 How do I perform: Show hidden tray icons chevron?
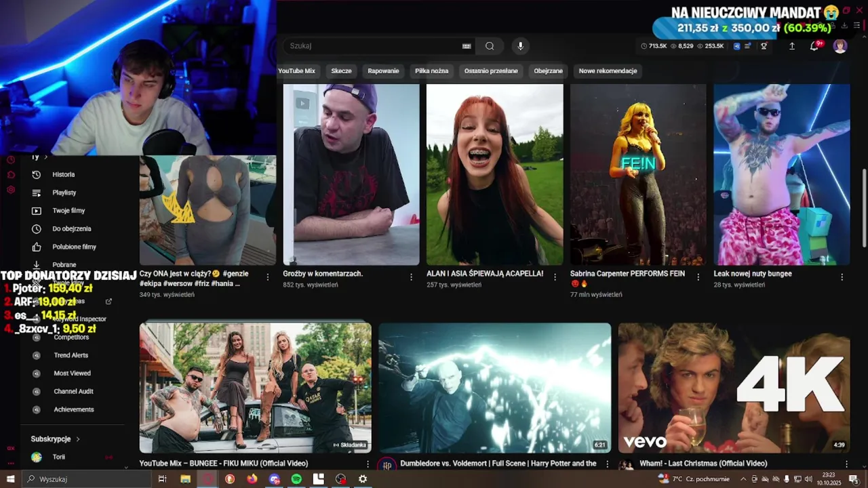point(744,479)
